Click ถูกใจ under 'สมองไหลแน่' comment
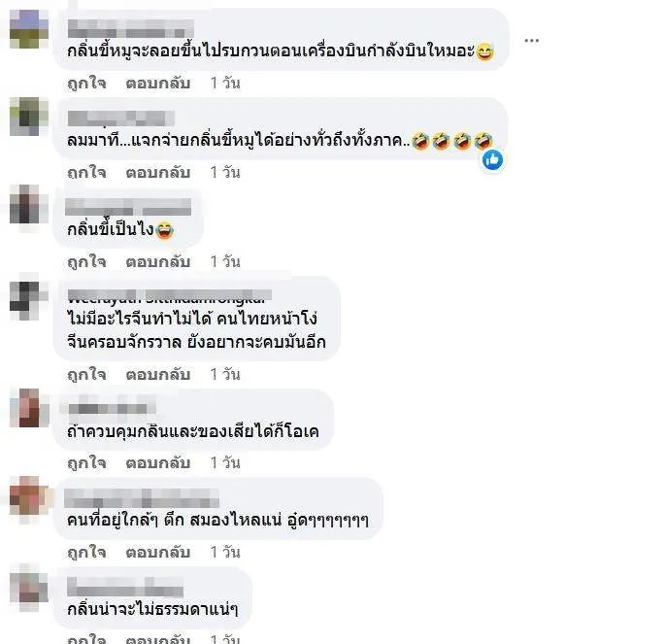This screenshot has width=665, height=644. pyautogui.click(x=86, y=552)
